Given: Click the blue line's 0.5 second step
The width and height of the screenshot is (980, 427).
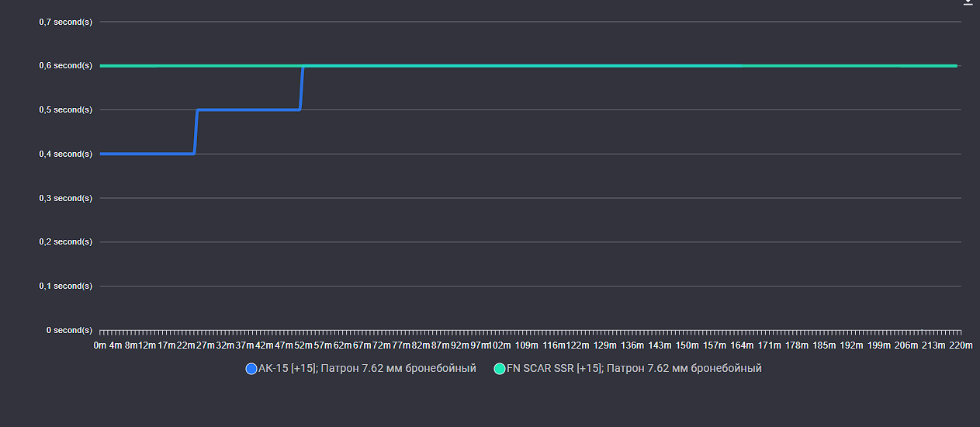Looking at the screenshot, I should tap(248, 109).
